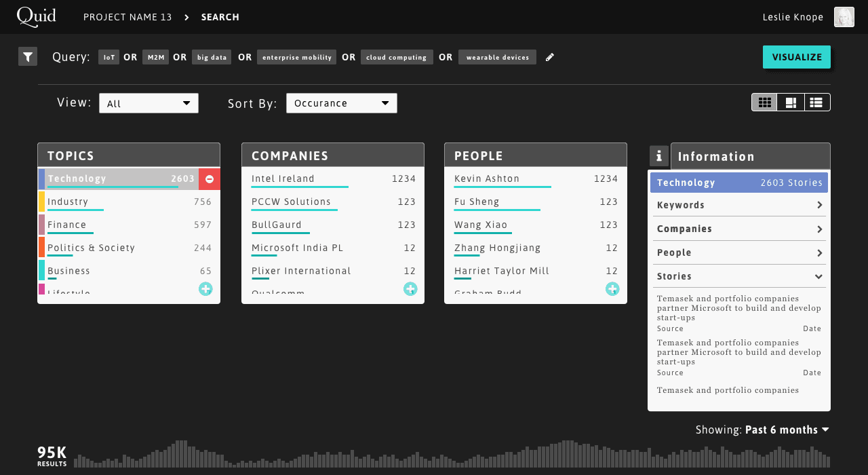Select the Finance topic row
The width and height of the screenshot is (868, 475).
[x=129, y=225]
